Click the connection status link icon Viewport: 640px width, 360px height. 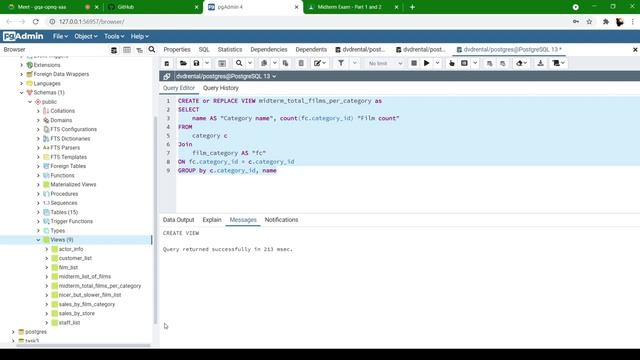click(x=167, y=76)
